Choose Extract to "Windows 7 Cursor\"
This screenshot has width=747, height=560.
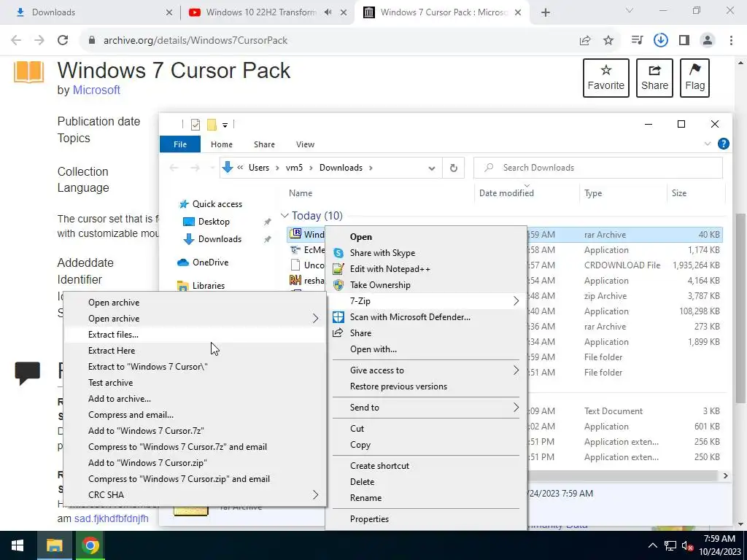(195, 367)
